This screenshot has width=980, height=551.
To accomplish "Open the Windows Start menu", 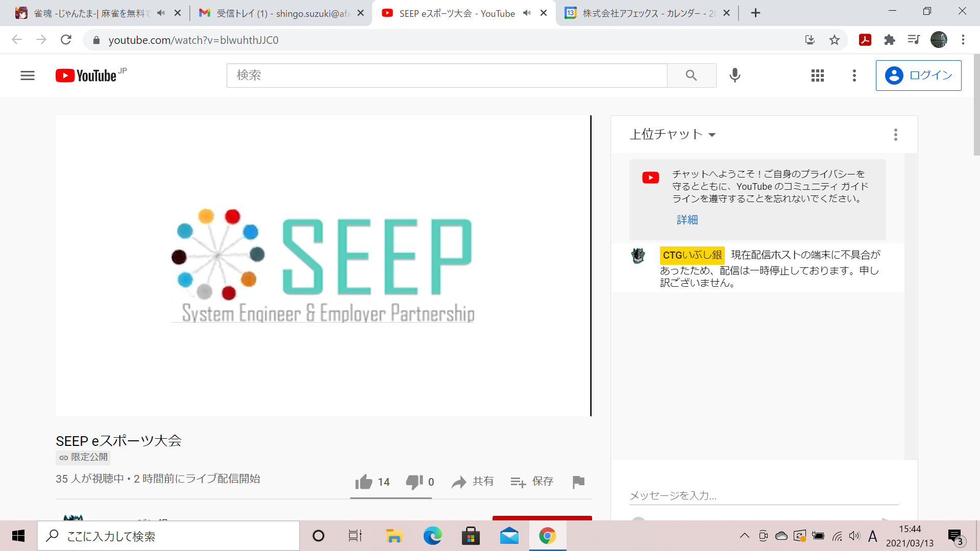I will (x=18, y=536).
